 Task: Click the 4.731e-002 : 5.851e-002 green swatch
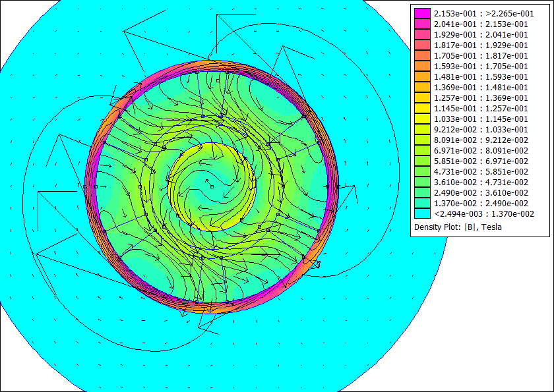point(422,171)
